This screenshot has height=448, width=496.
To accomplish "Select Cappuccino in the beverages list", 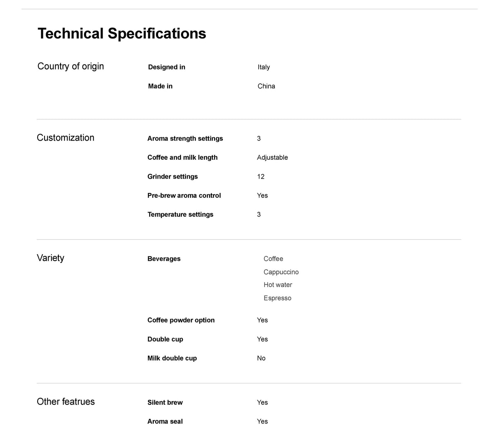I will coord(281,272).
